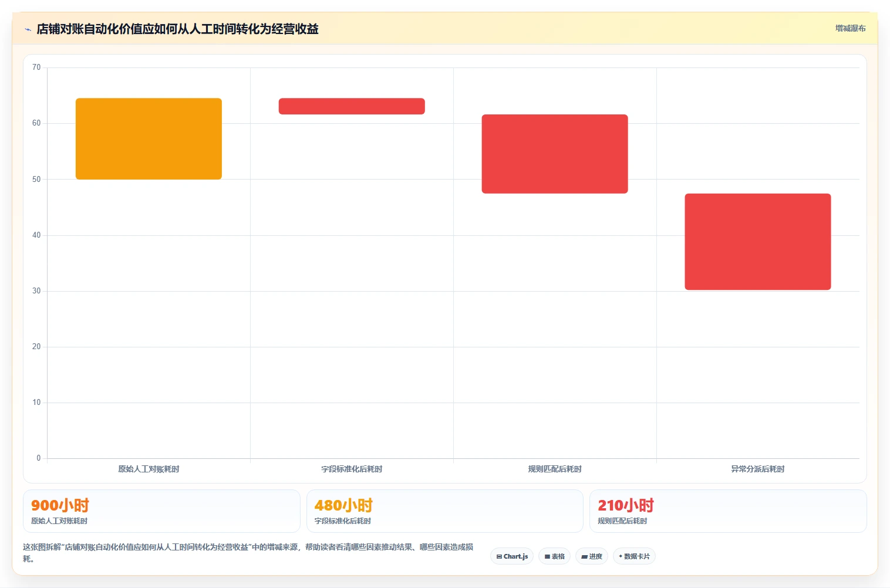The height and width of the screenshot is (588, 890).
Task: Click the description paragraph beginning 这张图拆解
Action: click(x=248, y=553)
